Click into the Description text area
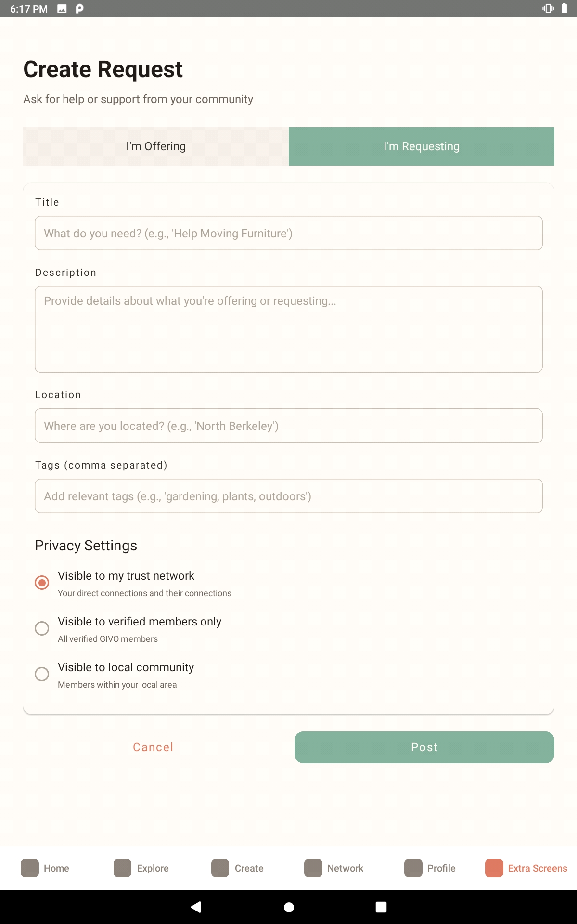This screenshot has height=924, width=577. 289,329
